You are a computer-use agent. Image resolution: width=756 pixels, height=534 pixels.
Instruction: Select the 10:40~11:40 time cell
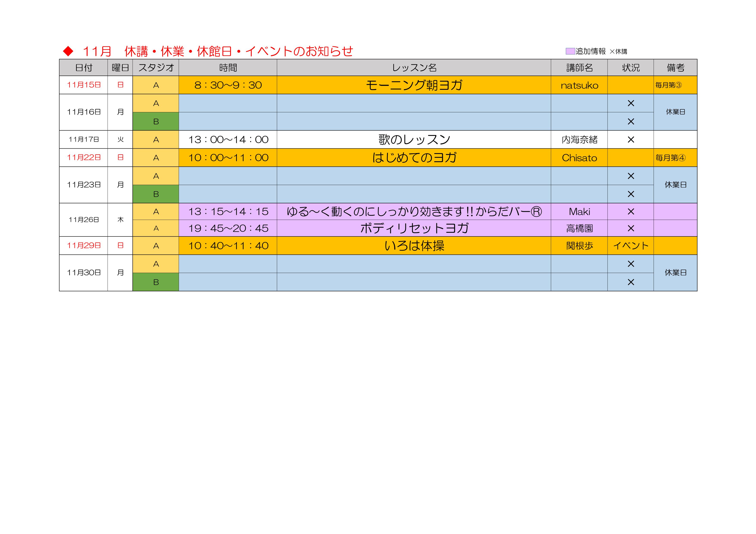[x=228, y=246]
